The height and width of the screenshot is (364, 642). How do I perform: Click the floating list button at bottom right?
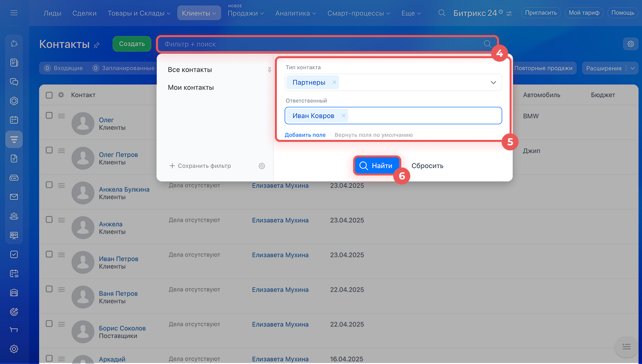[x=626, y=346]
